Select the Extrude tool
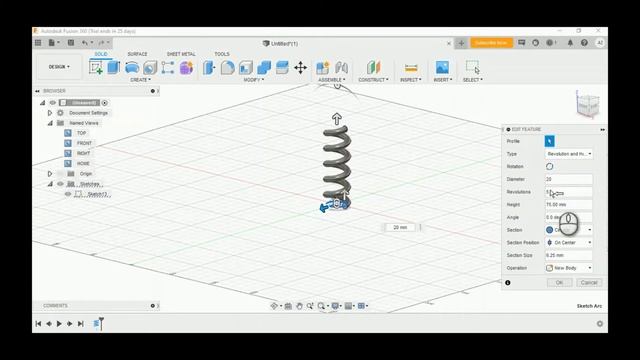Viewport: 640px width, 360px height. tap(113, 67)
